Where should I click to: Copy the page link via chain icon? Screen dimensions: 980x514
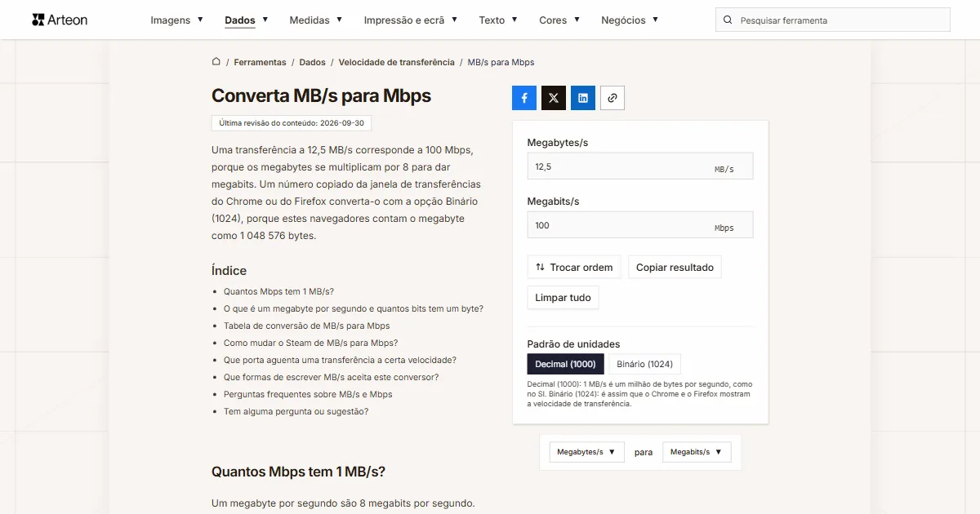[x=612, y=98]
